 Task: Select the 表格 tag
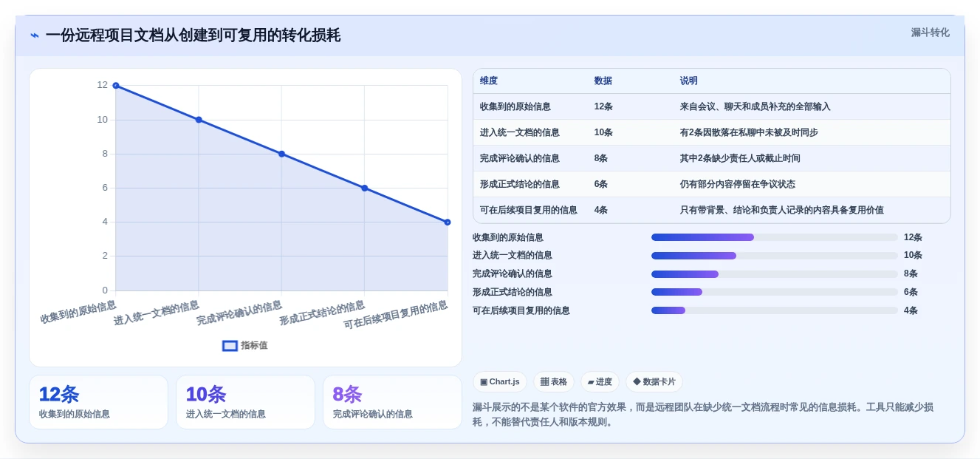click(554, 381)
